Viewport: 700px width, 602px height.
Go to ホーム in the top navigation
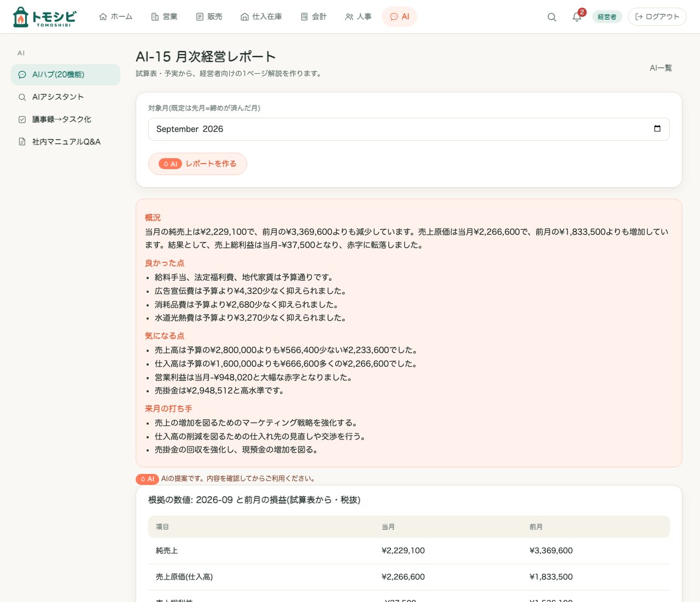(x=121, y=17)
